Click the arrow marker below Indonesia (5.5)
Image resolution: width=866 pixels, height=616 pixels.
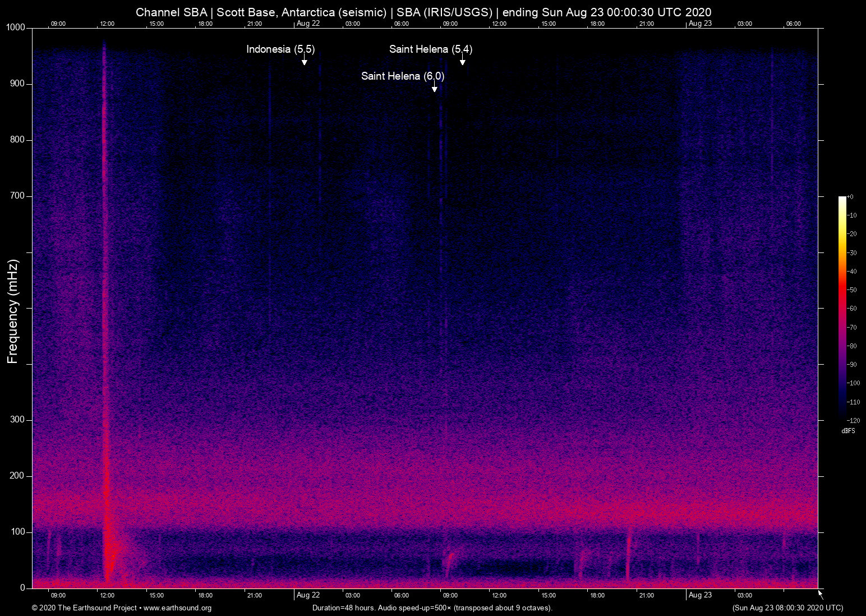click(x=304, y=61)
